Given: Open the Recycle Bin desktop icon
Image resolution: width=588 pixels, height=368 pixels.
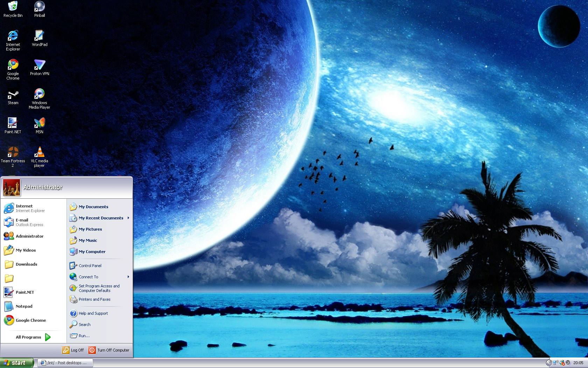Looking at the screenshot, I should coord(13,9).
